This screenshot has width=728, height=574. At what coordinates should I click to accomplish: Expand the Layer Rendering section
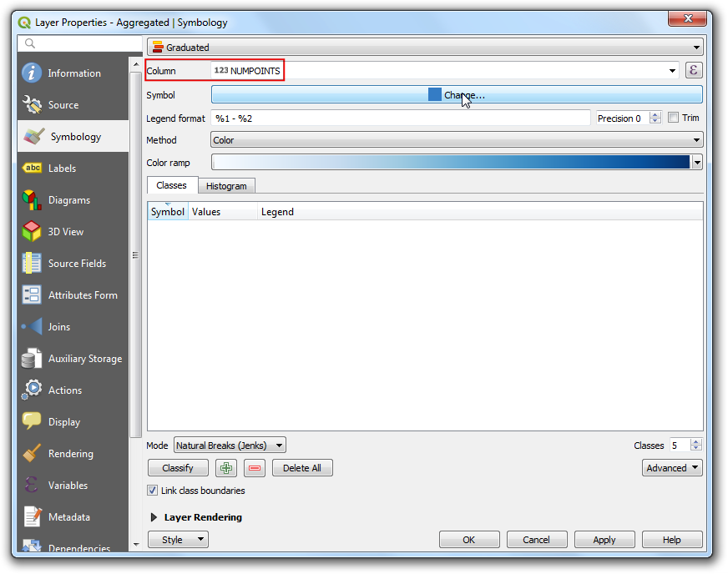[154, 517]
